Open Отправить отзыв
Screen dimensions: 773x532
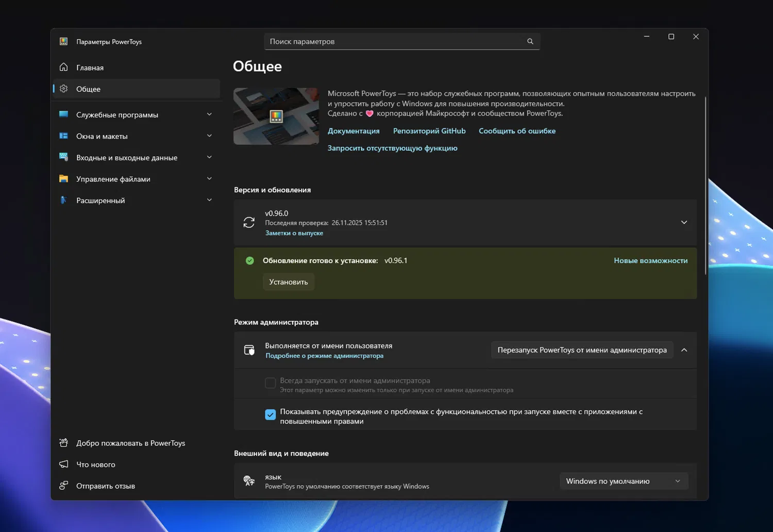click(137, 486)
